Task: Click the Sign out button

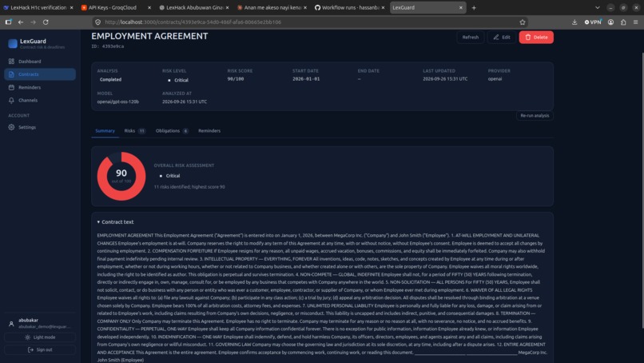Action: (40, 350)
